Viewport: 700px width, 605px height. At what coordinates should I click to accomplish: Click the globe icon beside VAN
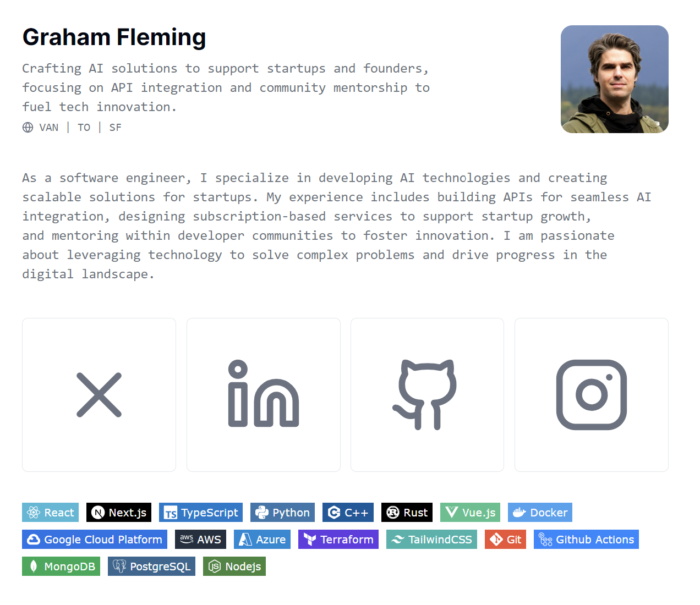(28, 128)
